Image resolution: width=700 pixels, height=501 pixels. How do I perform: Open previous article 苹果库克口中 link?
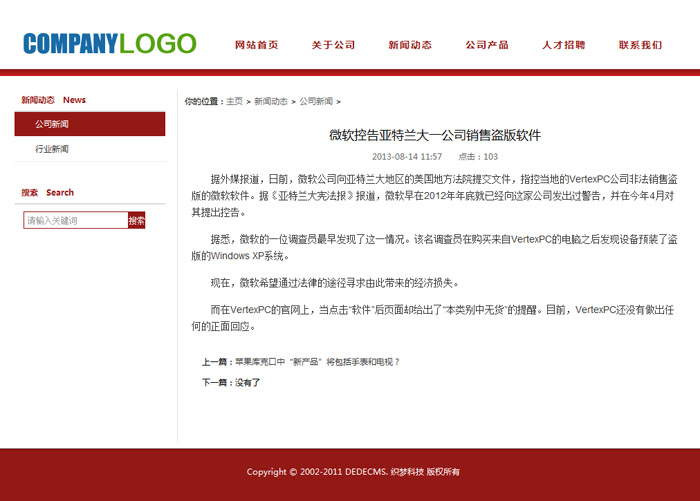318,362
